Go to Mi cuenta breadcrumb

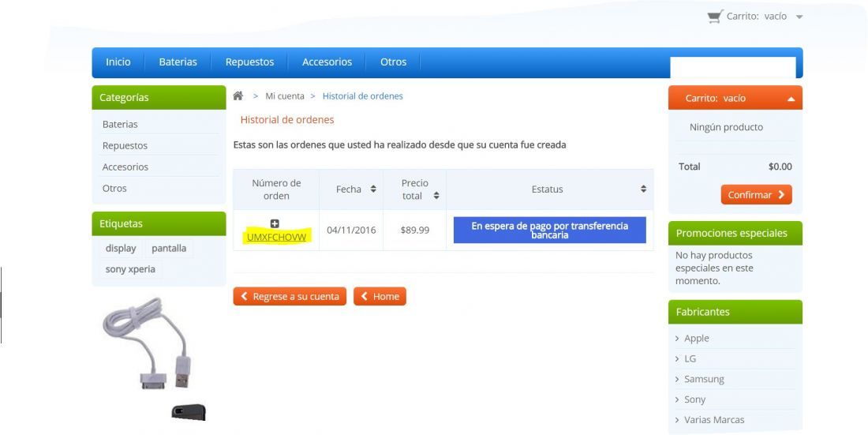[285, 96]
